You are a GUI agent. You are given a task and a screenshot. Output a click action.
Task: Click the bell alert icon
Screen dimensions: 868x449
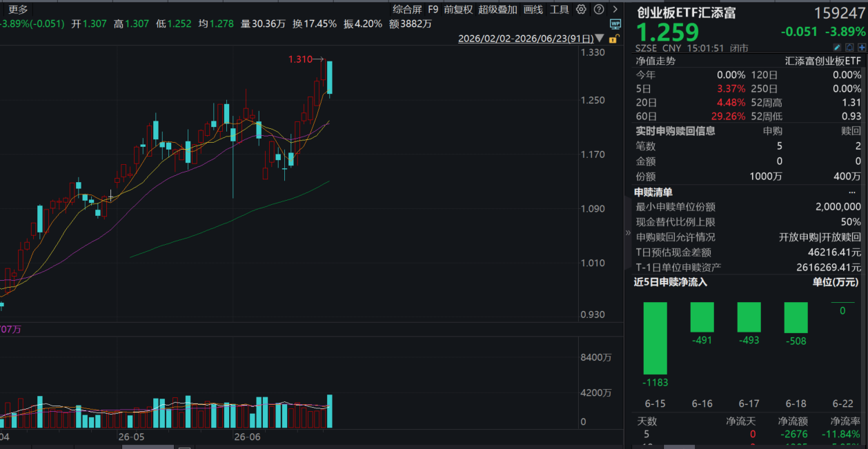tap(849, 48)
